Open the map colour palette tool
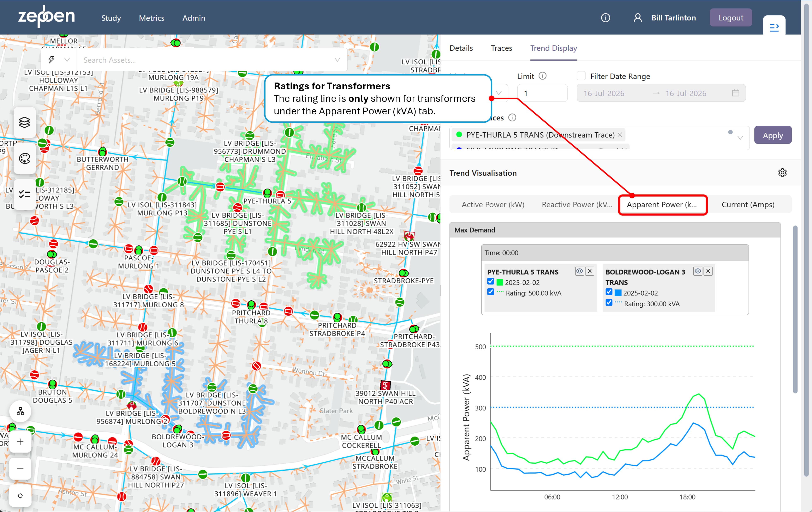Image resolution: width=812 pixels, height=512 pixels. (x=25, y=158)
